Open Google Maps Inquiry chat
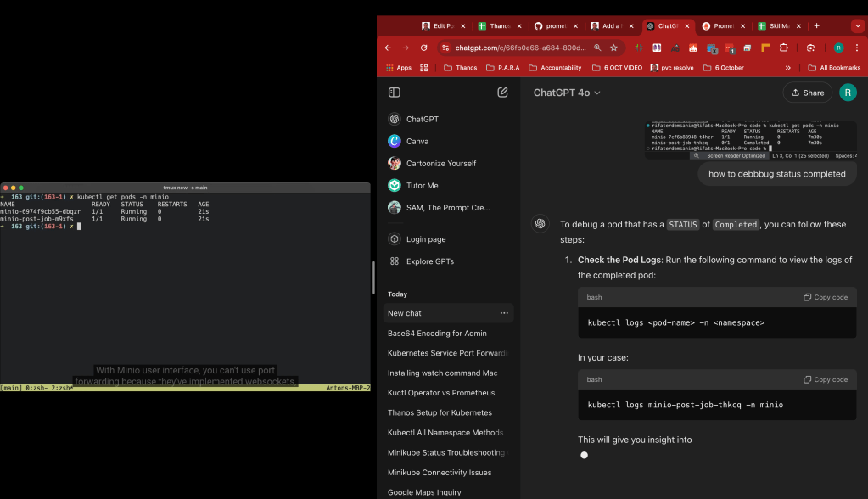This screenshot has height=499, width=868. click(x=448, y=492)
